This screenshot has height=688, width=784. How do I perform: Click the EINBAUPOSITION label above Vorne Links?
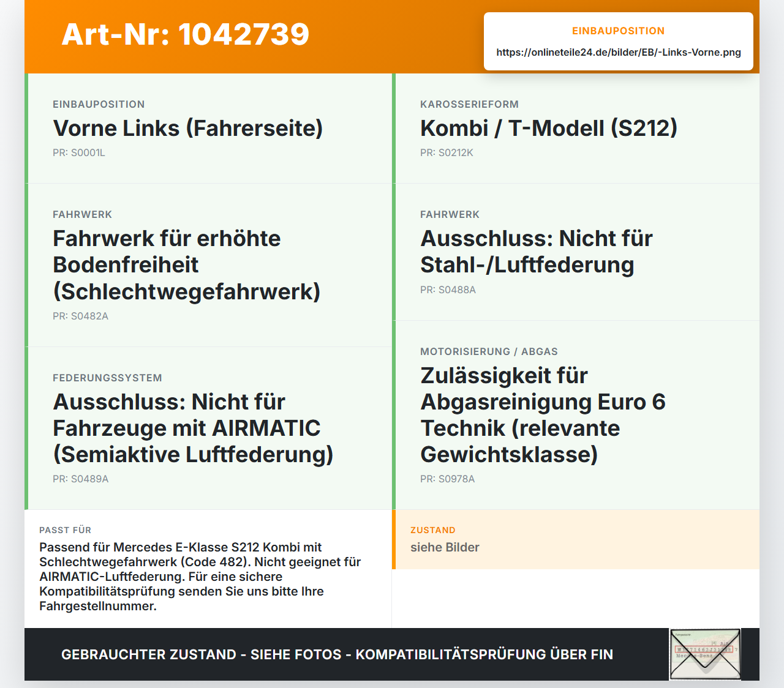[99, 104]
